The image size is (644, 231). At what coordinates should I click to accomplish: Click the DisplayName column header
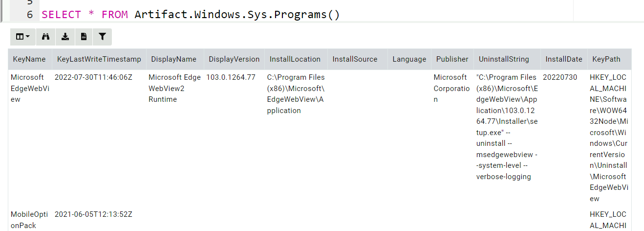tap(173, 59)
